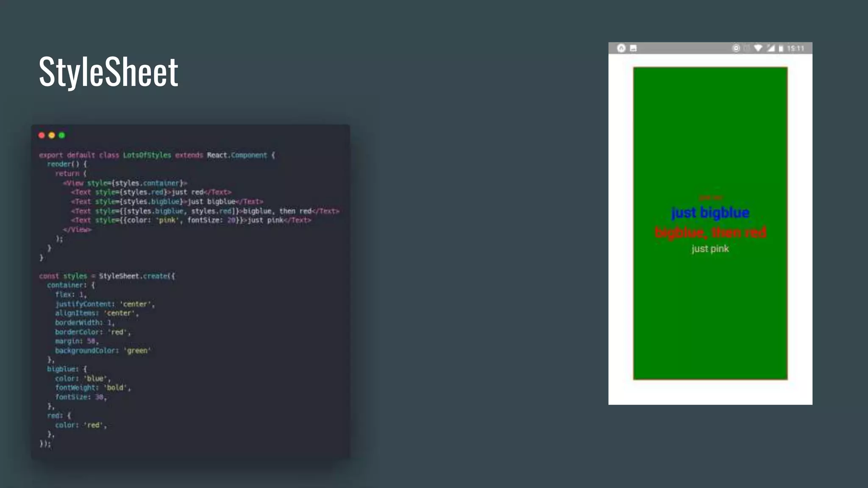Click the "const styles = StyleSheet.create({" line

[x=107, y=276]
